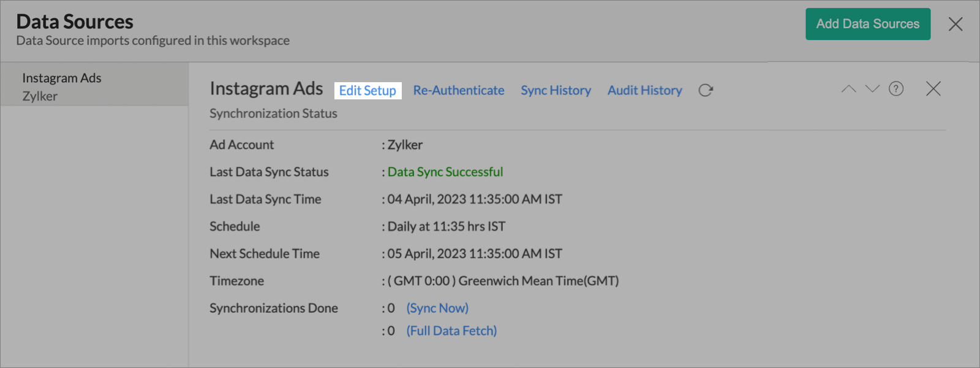980x368 pixels.
Task: Click the Data Sources dialog title
Action: point(75,21)
